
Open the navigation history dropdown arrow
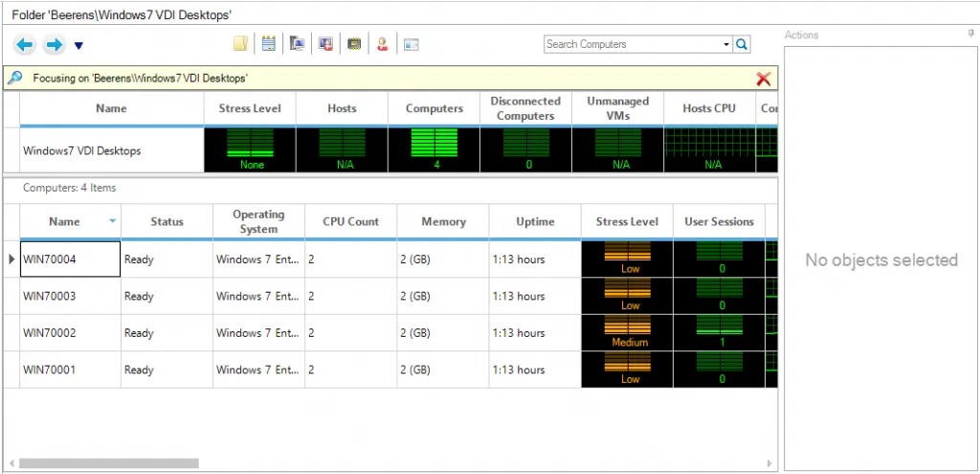78,45
